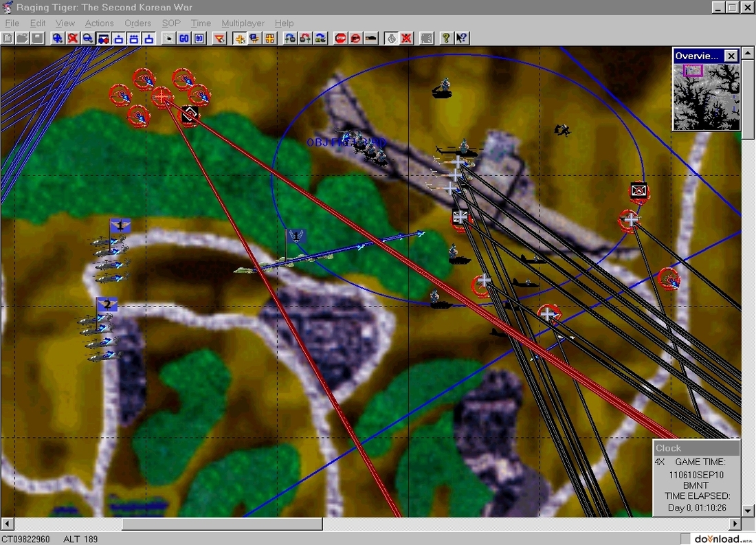The image size is (756, 545).
Task: Select the eagle flag unit marker
Action: [296, 236]
